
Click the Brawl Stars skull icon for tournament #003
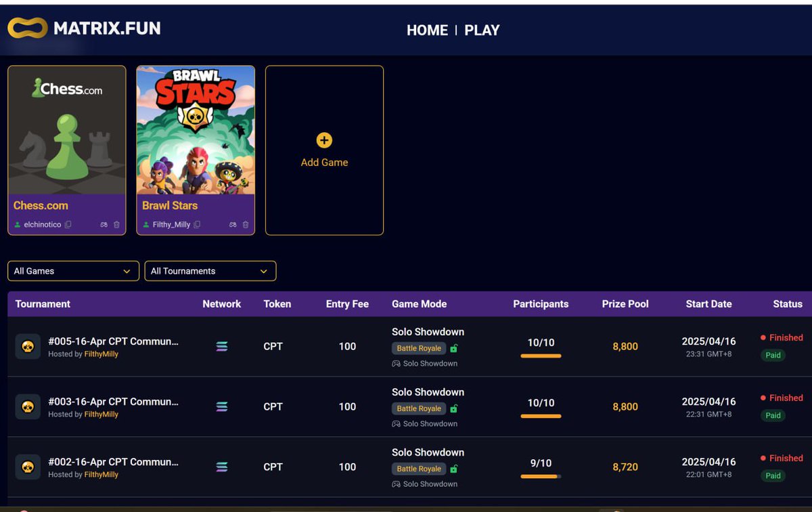tap(28, 407)
